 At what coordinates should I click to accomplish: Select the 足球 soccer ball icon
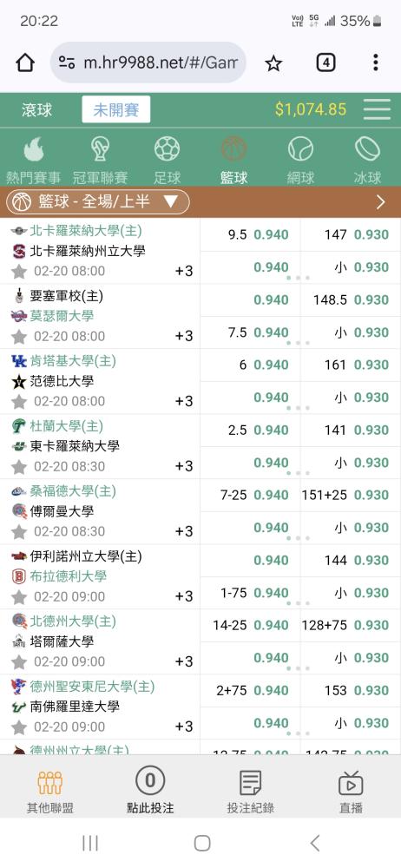(168, 149)
